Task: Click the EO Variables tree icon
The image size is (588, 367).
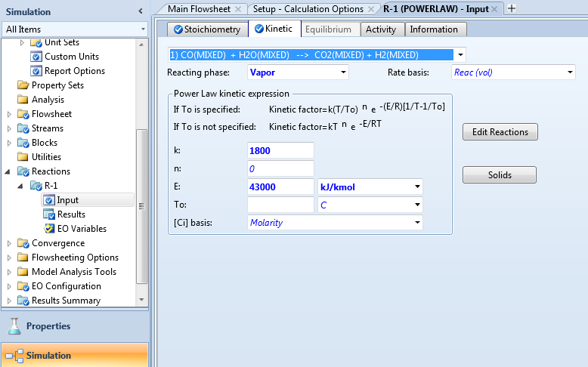Action: click(50, 229)
